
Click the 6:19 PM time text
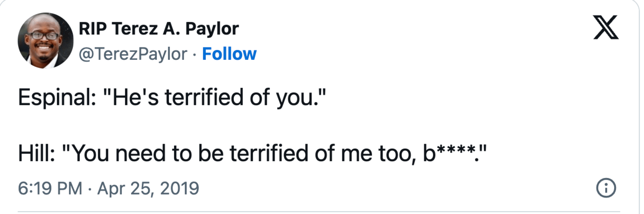point(49,188)
